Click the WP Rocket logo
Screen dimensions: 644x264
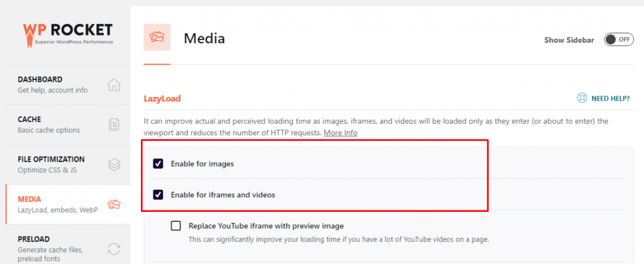pos(68,33)
